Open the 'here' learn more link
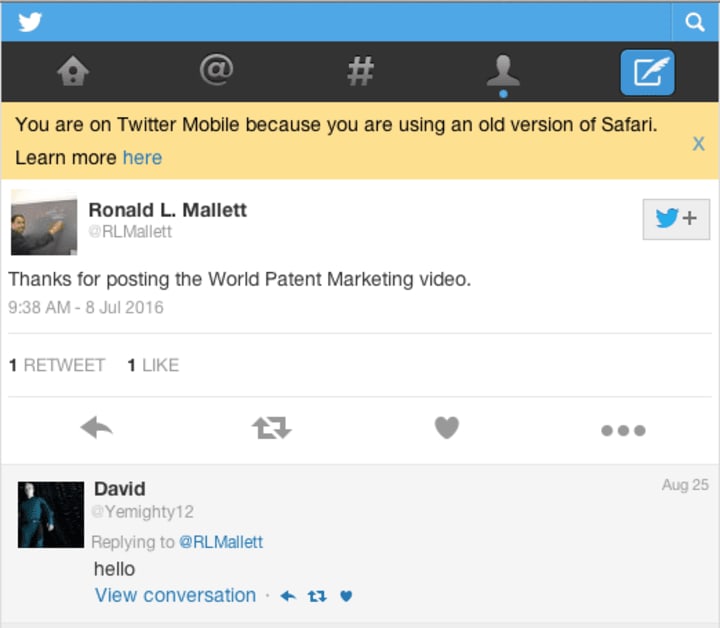The height and width of the screenshot is (628, 720). tap(142, 158)
